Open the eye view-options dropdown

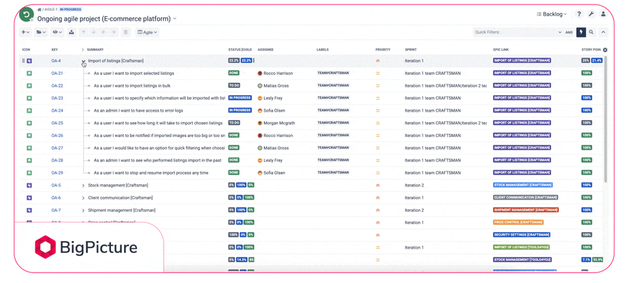57,32
